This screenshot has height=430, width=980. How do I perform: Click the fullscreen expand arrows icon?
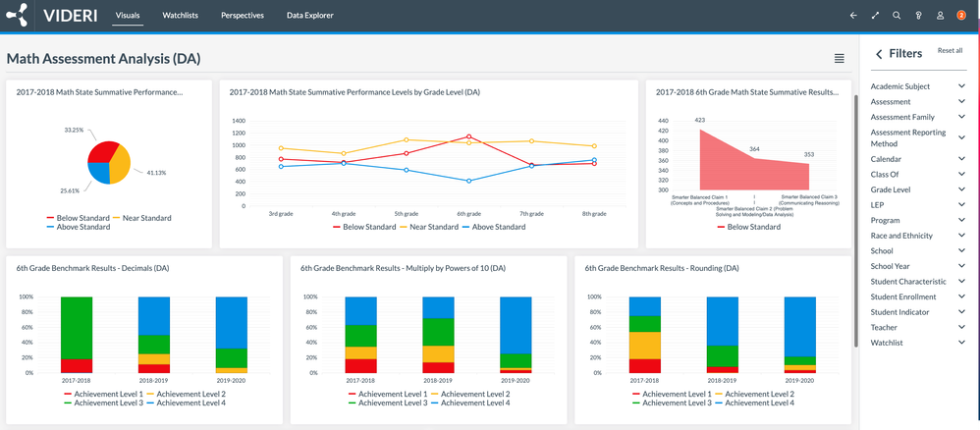(874, 16)
